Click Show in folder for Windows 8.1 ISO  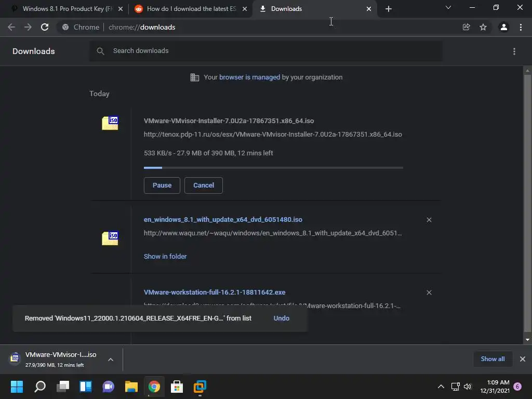165,257
